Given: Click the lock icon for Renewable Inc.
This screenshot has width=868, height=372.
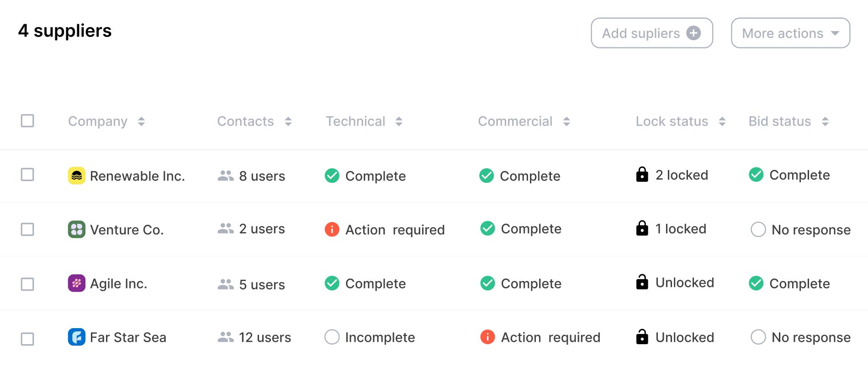Looking at the screenshot, I should (642, 175).
